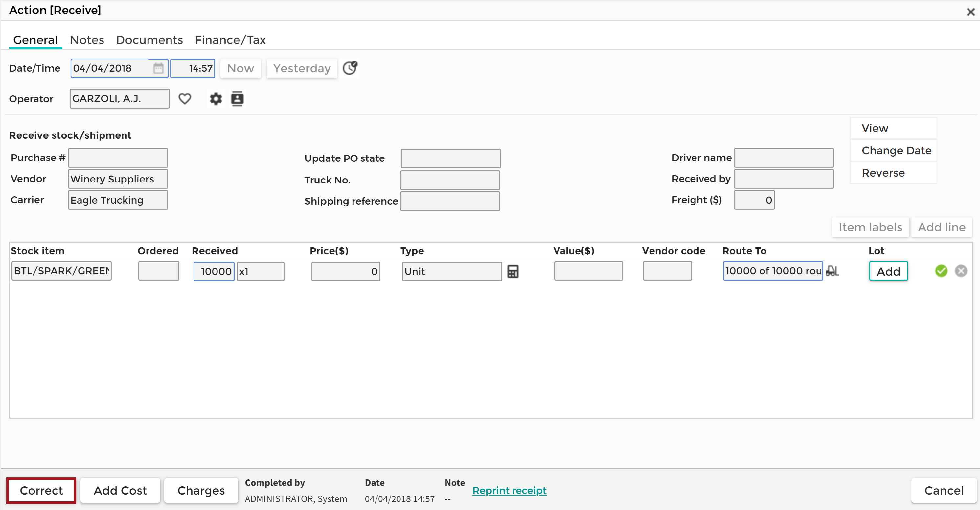Click the Operator field GARZOLI, A.J.
The width and height of the screenshot is (980, 510).
click(120, 99)
